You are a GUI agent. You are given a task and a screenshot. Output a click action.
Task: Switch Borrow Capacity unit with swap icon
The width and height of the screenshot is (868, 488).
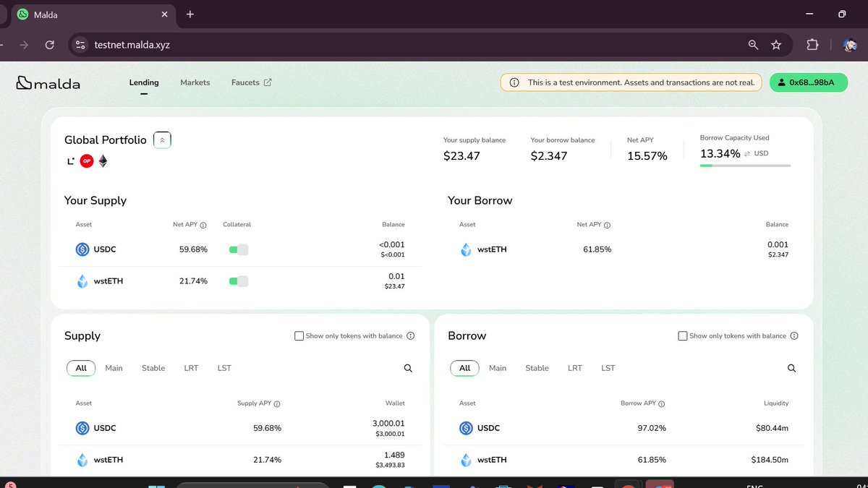(747, 154)
